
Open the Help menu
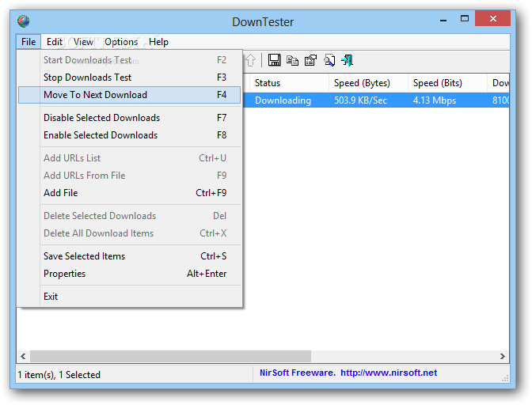[158, 42]
